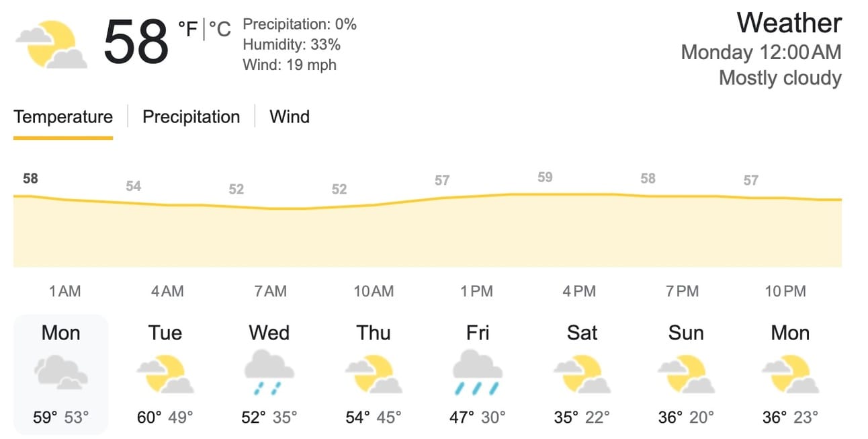This screenshot has height=439, width=868.
Task: Click the Fri day label
Action: [x=478, y=333]
